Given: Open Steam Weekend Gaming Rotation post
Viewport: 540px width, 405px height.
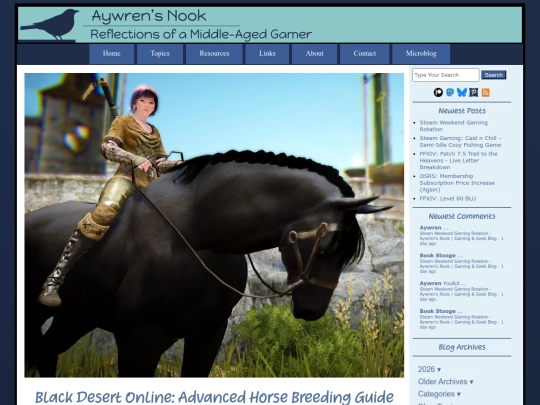Looking at the screenshot, I should tap(454, 126).
